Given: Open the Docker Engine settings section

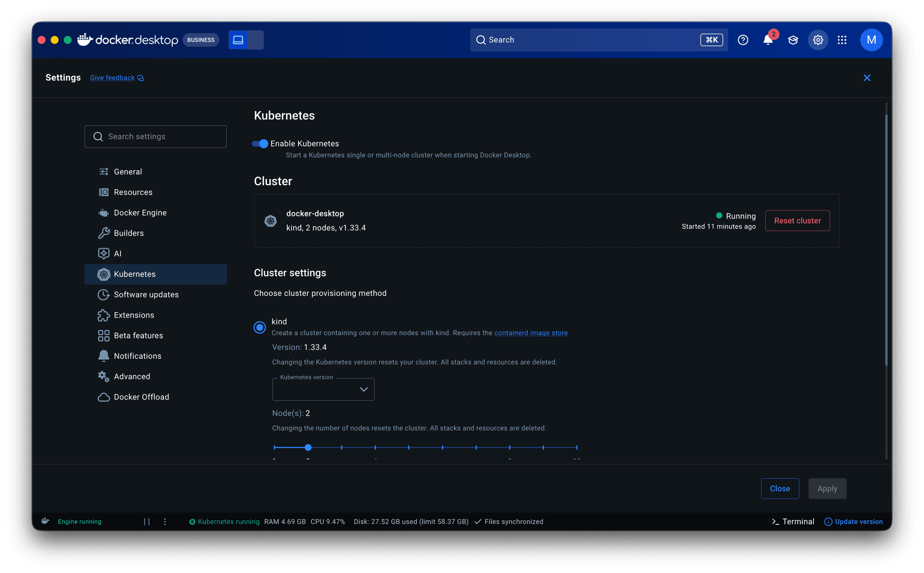Looking at the screenshot, I should (140, 213).
